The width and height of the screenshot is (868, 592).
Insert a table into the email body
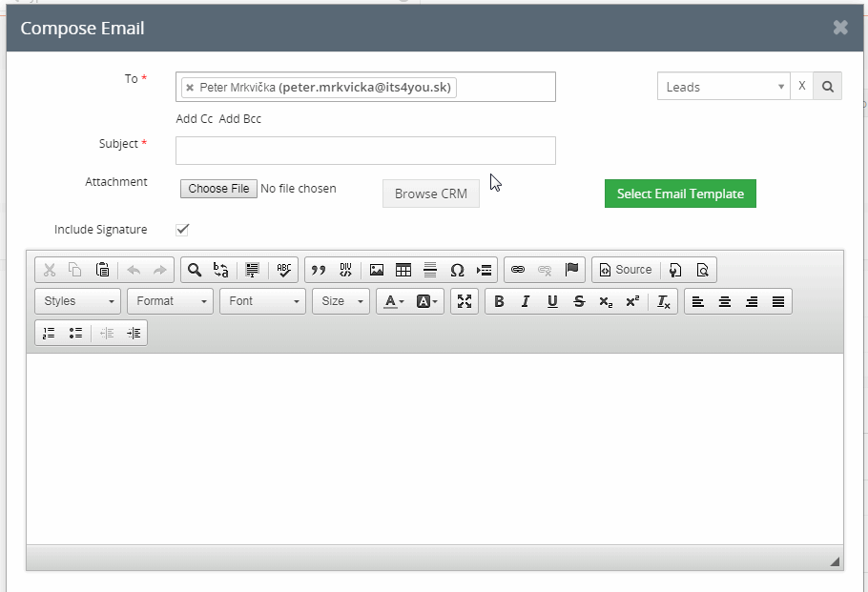pos(403,270)
